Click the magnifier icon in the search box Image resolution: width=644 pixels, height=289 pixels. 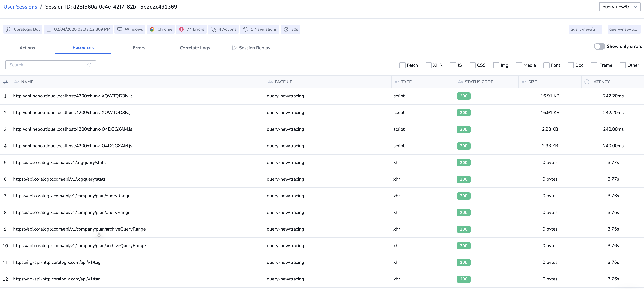[x=90, y=65]
